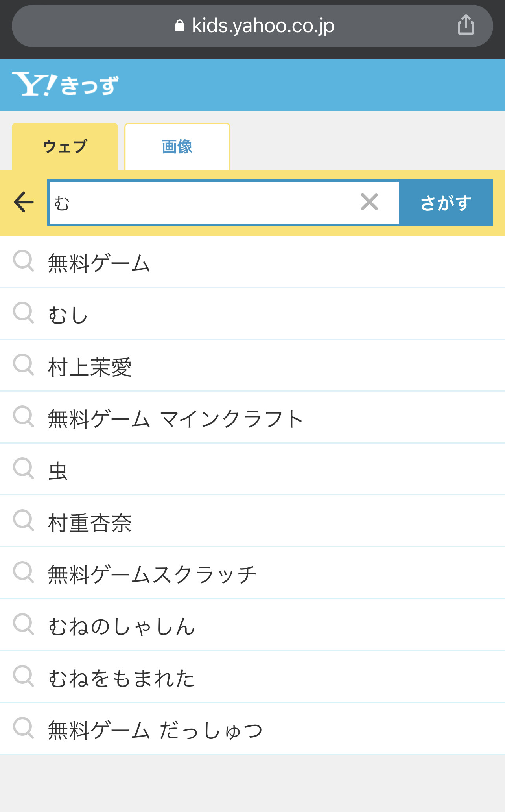505x812 pixels.
Task: Click magnifier icon next to 虫
Action: pyautogui.click(x=24, y=469)
